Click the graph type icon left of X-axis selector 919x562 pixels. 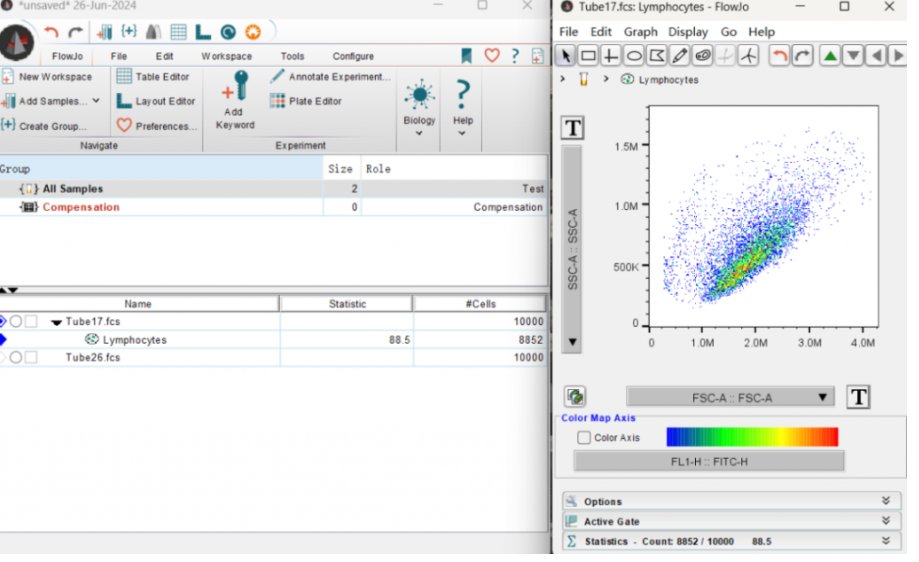click(x=576, y=397)
